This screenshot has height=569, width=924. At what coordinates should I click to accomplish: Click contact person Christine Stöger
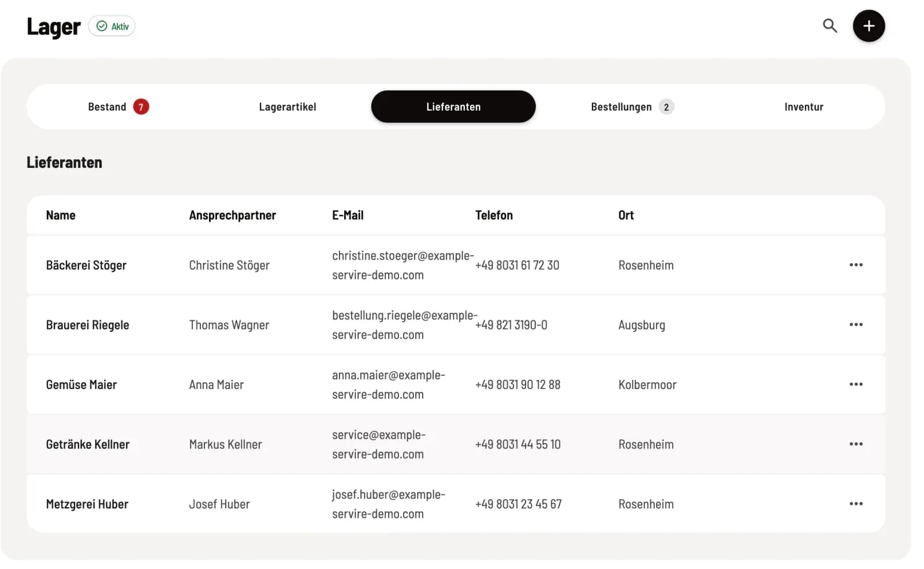coord(229,265)
